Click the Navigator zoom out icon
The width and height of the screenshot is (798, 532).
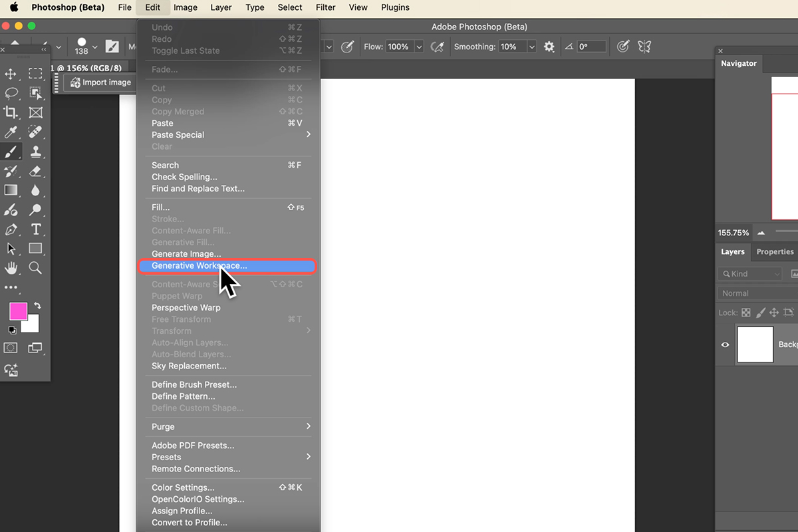coord(761,233)
